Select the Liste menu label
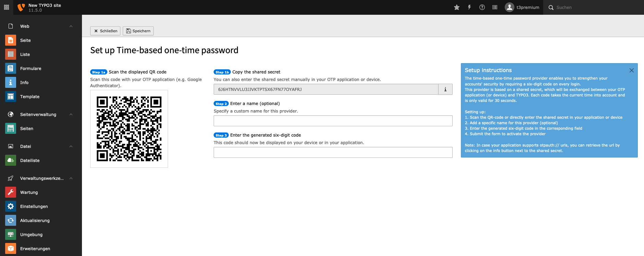The width and height of the screenshot is (644, 256). coord(25,54)
